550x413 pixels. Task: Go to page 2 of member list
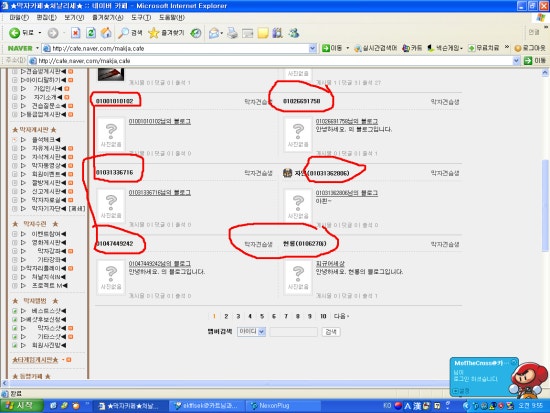(x=226, y=316)
